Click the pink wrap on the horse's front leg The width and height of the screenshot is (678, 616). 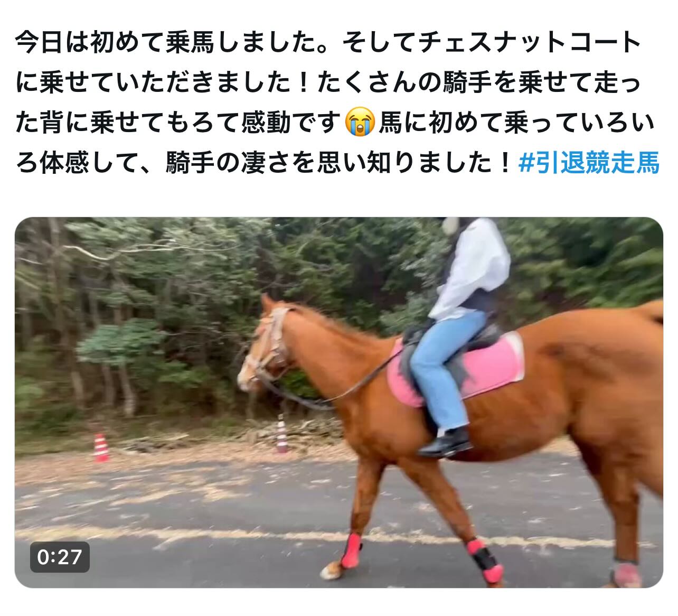tap(351, 550)
